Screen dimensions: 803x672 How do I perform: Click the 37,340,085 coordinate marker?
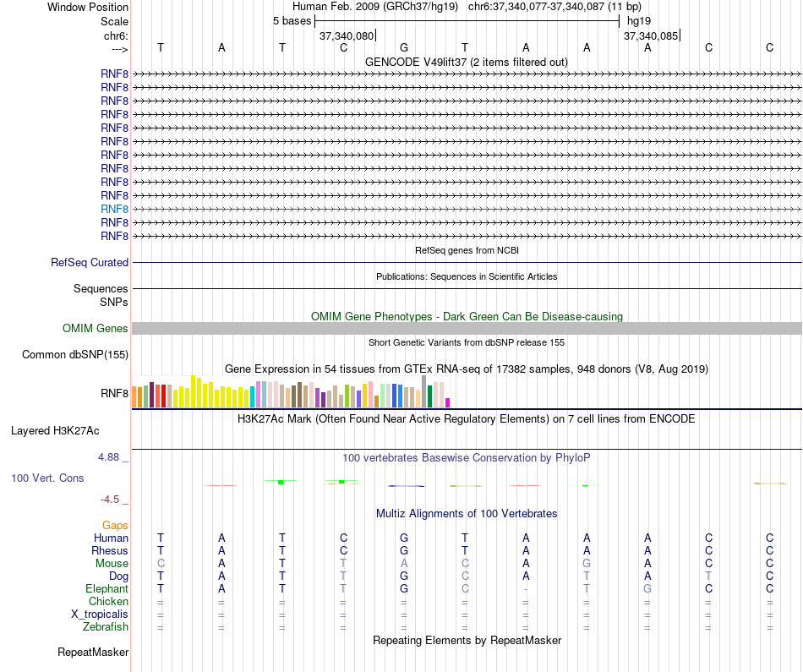click(x=651, y=36)
